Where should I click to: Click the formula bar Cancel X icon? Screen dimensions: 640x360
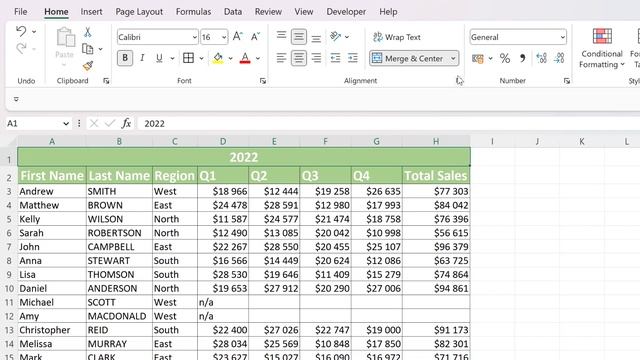click(94, 123)
